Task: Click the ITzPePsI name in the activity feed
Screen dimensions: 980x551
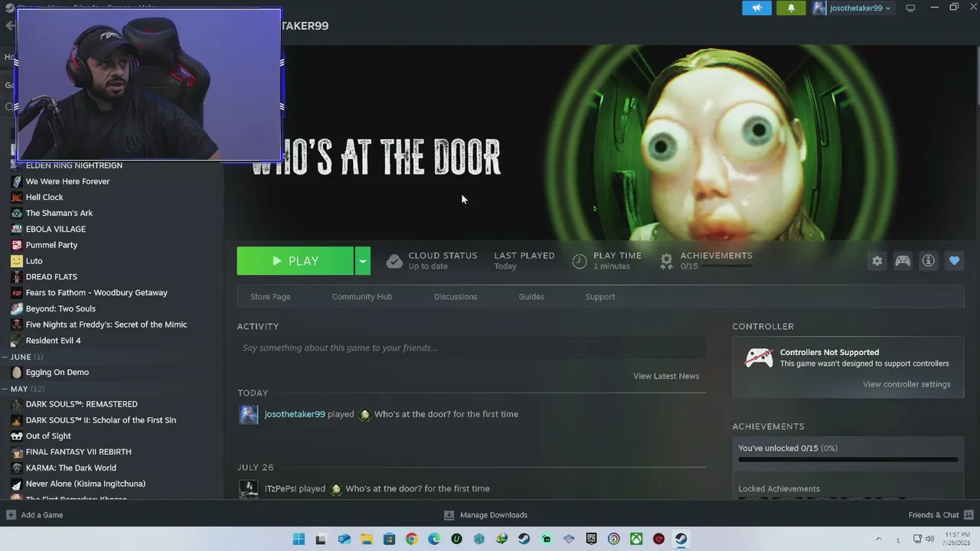Action: click(x=280, y=488)
